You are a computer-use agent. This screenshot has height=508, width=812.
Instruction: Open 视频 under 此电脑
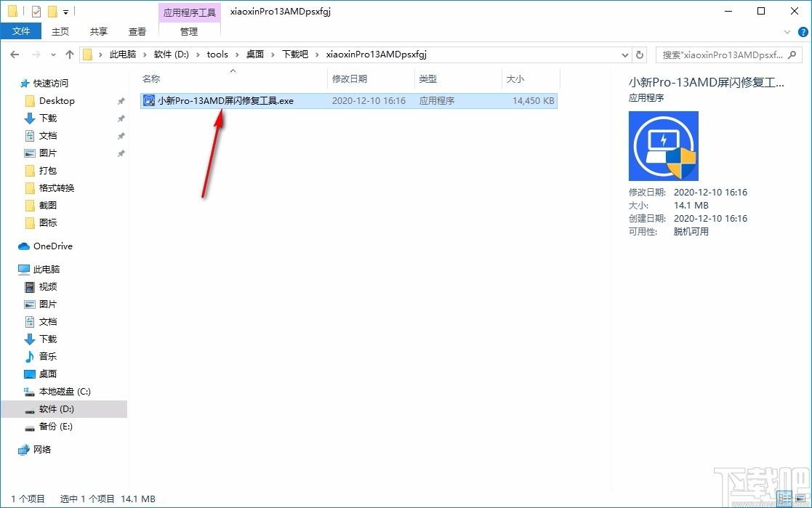(x=48, y=287)
